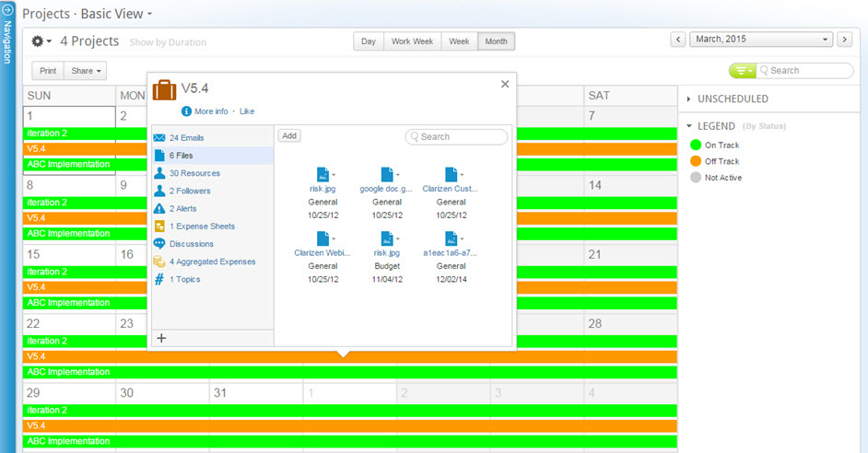Click the More info icon
The width and height of the screenshot is (868, 453).
(x=186, y=111)
